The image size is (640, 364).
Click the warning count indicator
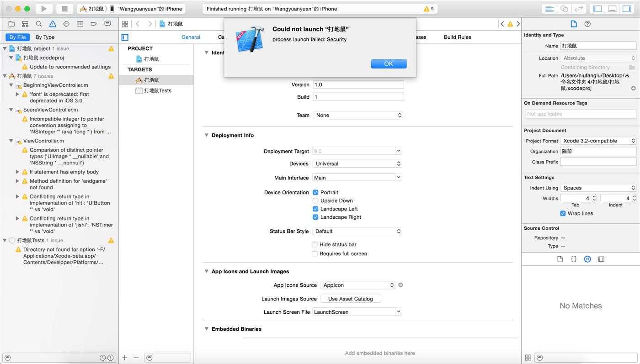(429, 9)
